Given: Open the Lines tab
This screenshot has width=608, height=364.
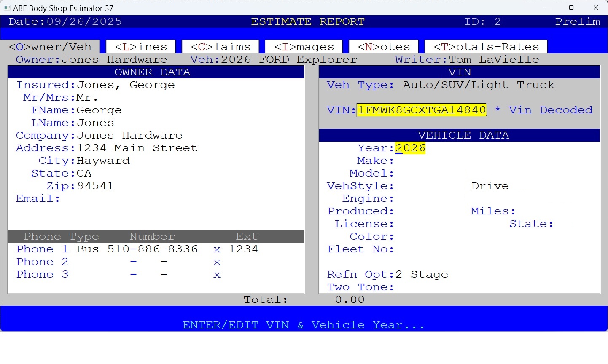Looking at the screenshot, I should [141, 47].
